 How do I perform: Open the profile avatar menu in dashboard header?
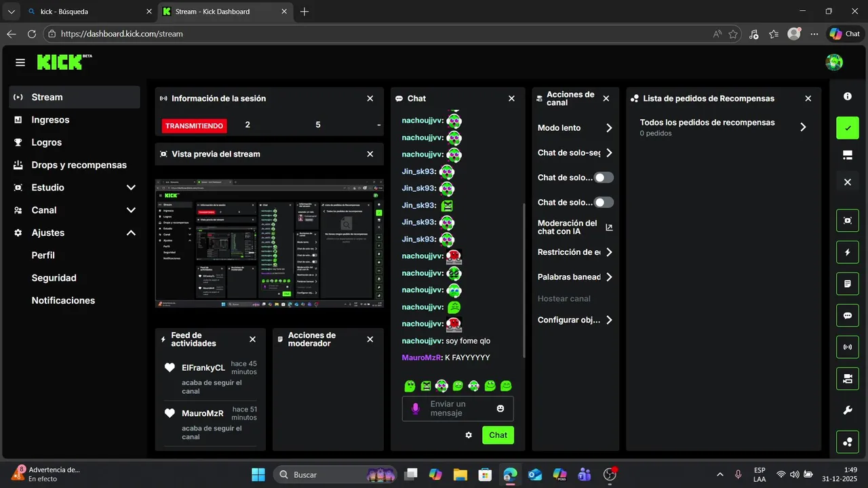click(x=834, y=62)
